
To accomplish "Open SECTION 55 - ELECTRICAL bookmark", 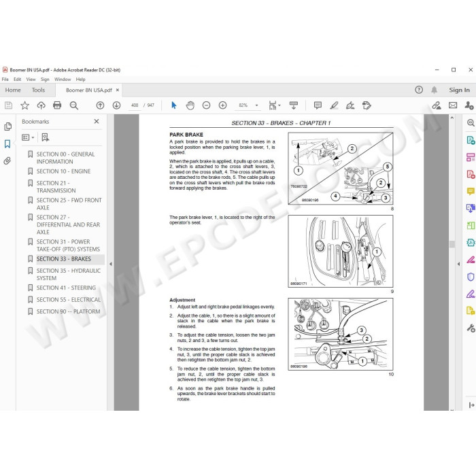I will [x=69, y=300].
